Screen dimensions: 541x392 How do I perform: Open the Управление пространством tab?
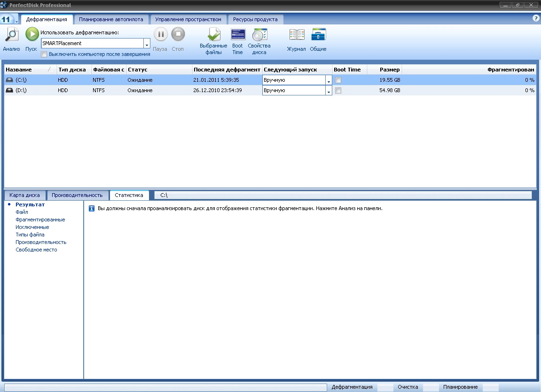pos(188,19)
